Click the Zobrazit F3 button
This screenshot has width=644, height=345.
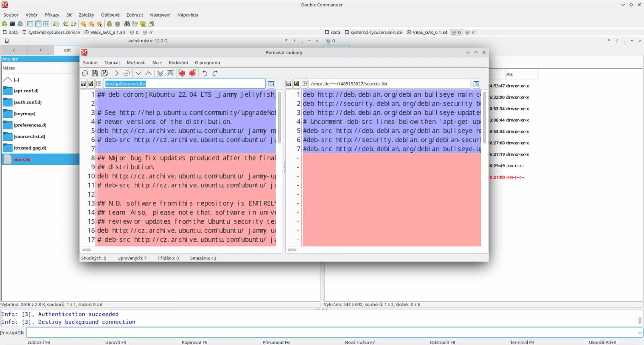pos(39,342)
